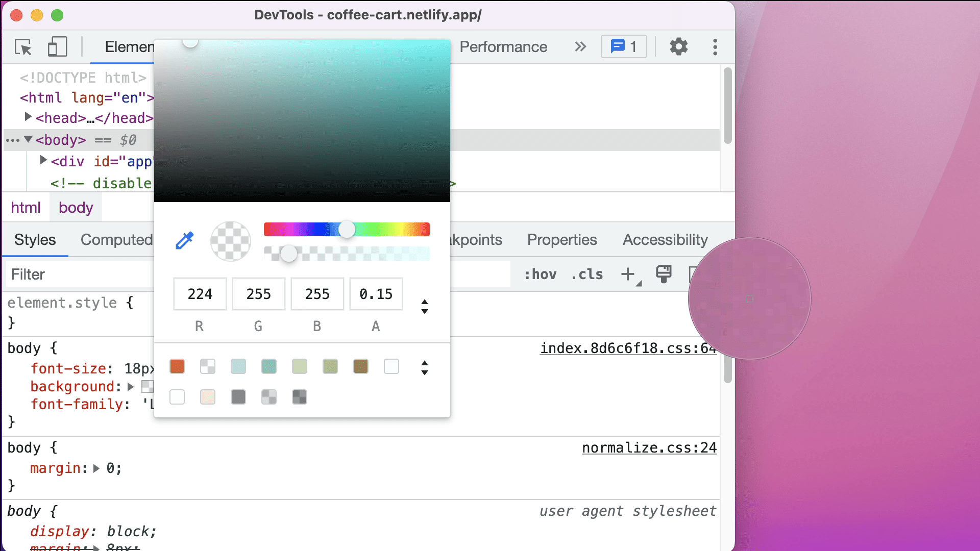Select the orange color swatch
Viewport: 980px width, 551px height.
[x=178, y=365]
